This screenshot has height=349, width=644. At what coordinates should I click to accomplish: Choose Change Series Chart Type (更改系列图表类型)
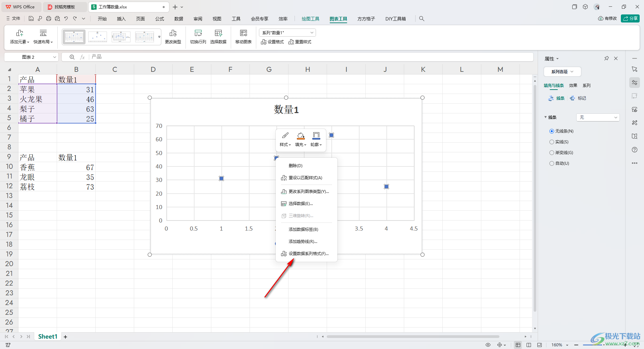pyautogui.click(x=307, y=192)
